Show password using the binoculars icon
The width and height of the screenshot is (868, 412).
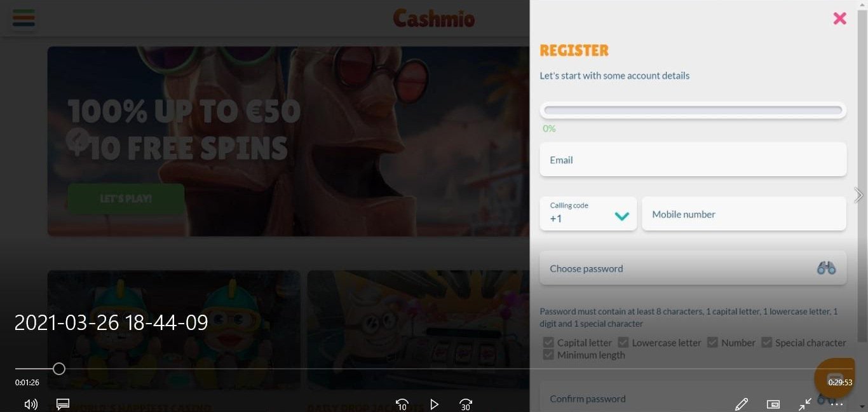826,268
